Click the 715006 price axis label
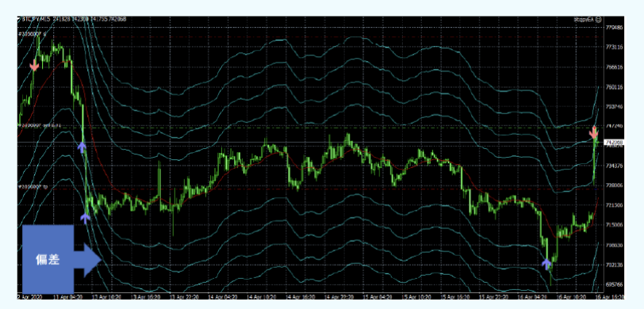 (615, 224)
